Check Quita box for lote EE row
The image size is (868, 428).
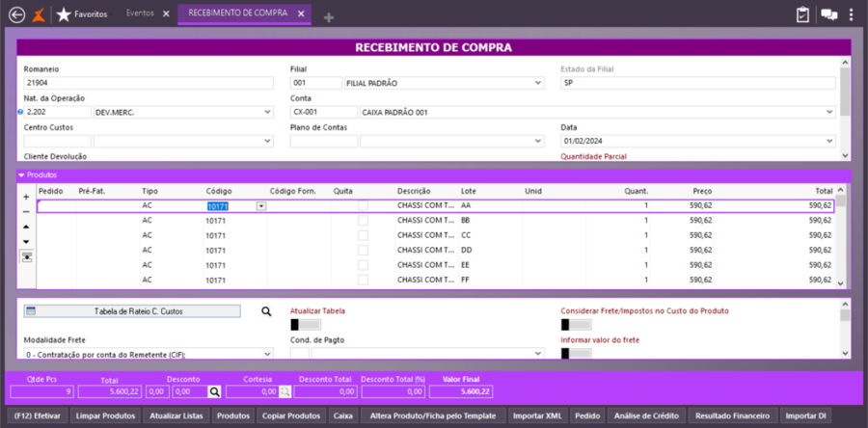[x=364, y=265]
